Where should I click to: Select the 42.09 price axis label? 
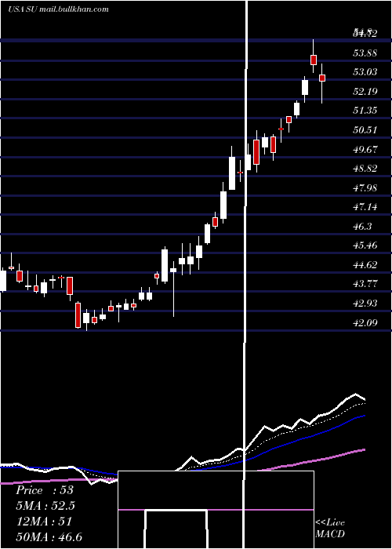365,322
